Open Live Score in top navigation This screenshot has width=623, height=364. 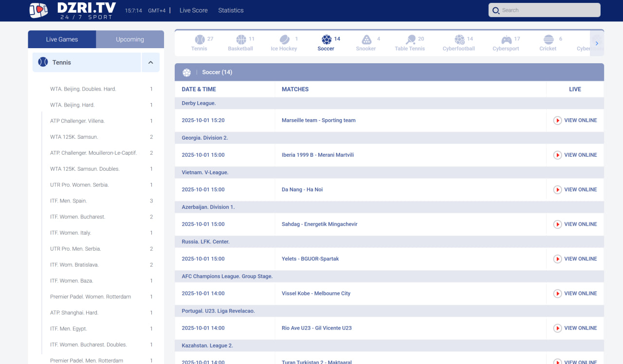193,10
